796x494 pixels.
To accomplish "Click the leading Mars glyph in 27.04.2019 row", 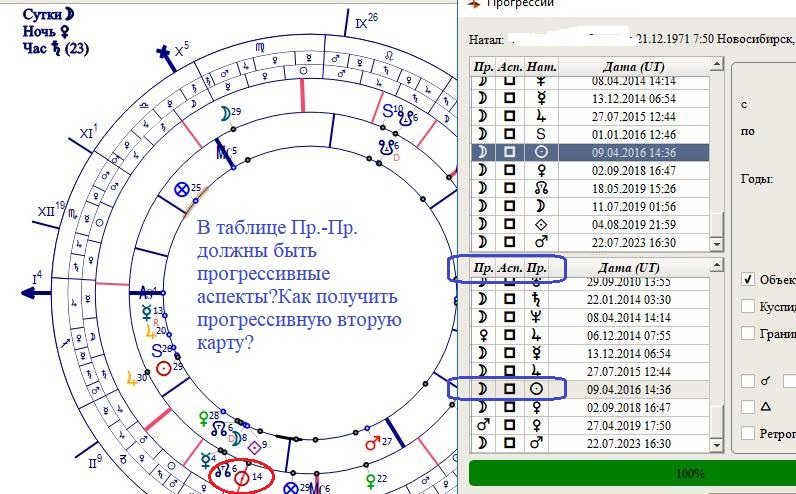I will point(483,425).
